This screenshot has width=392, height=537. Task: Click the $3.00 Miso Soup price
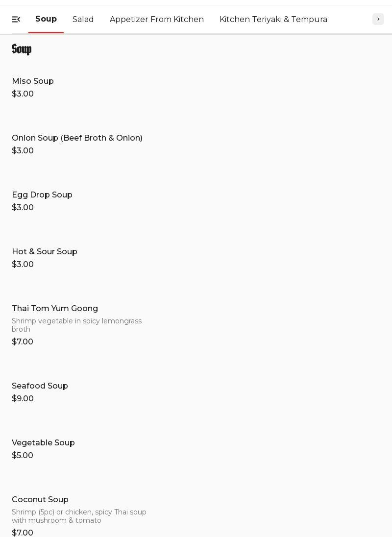click(x=23, y=94)
